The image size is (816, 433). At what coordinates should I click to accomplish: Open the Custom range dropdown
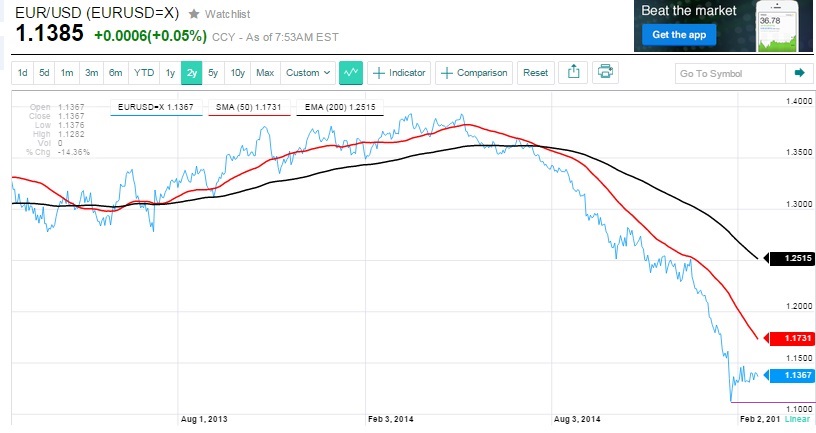(x=306, y=73)
